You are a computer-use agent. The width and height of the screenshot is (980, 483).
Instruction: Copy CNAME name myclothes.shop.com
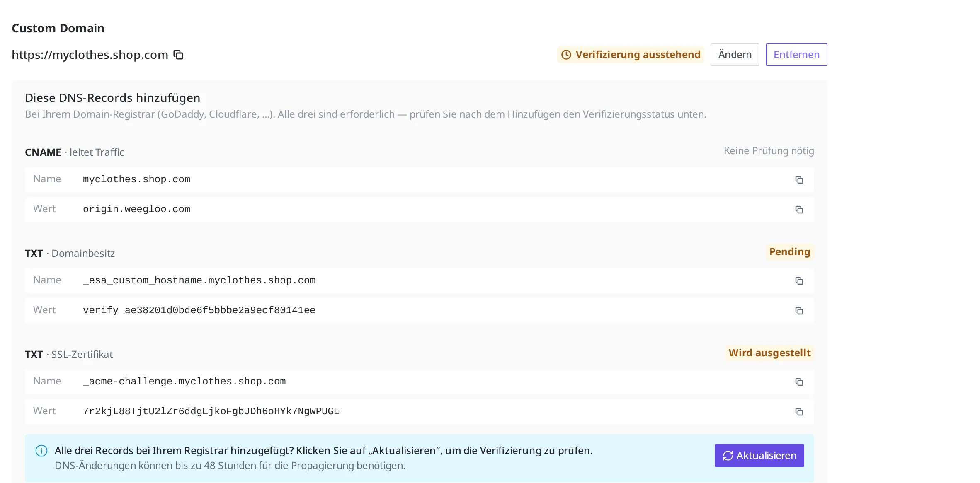[x=799, y=180]
